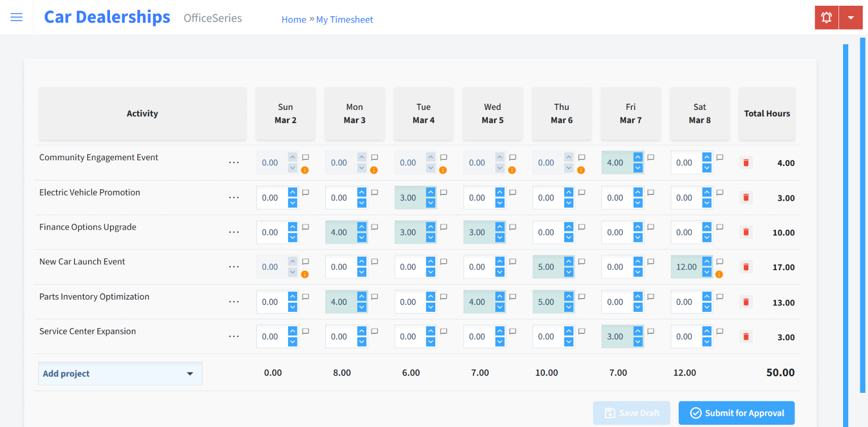Select the Service Center Expansion Sunday hours field
Image resolution: width=868 pixels, height=427 pixels.
[270, 336]
